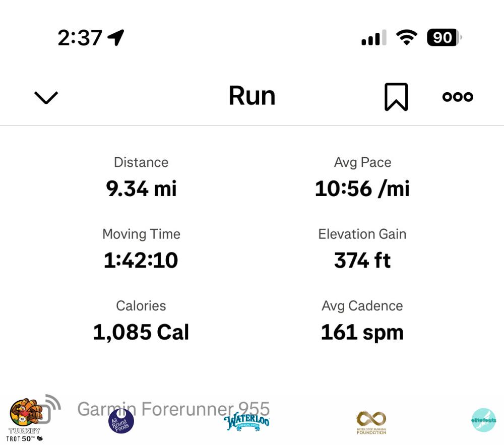504x445 pixels.
Task: Tap the 161 spm Avg Cadence stat
Action: pos(362,332)
